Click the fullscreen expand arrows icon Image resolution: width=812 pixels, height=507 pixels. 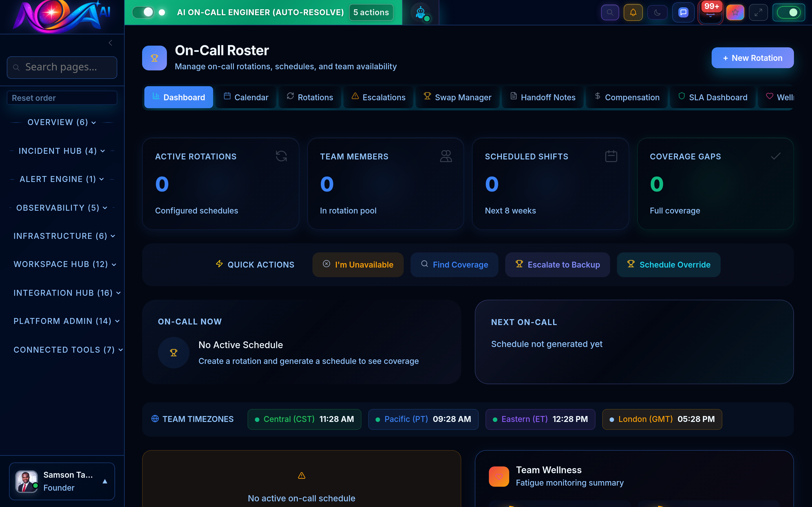tap(758, 13)
